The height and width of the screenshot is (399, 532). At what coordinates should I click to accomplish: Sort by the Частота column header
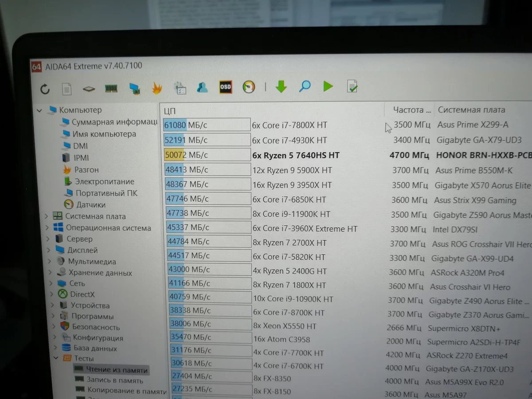click(x=412, y=110)
